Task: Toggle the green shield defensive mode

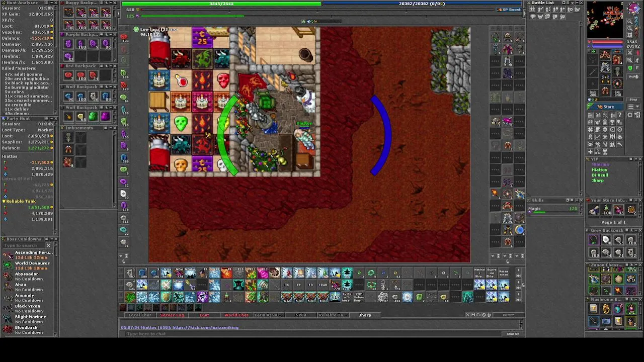Action: pyautogui.click(x=630, y=68)
